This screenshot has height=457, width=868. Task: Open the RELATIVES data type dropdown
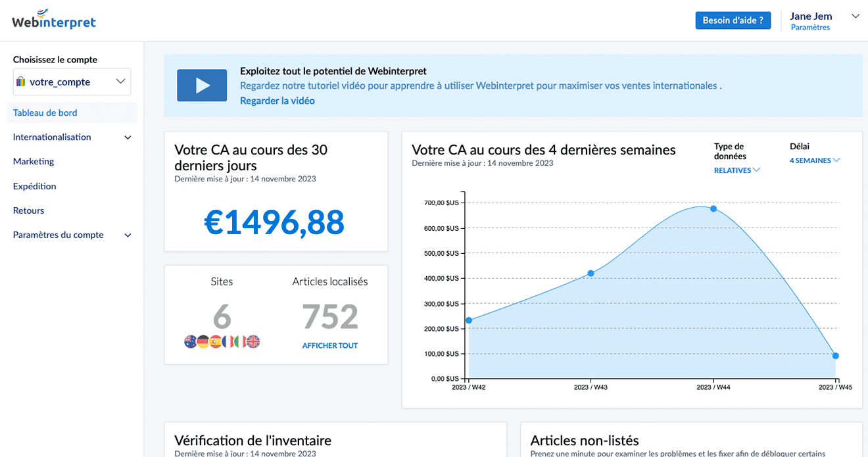point(737,170)
